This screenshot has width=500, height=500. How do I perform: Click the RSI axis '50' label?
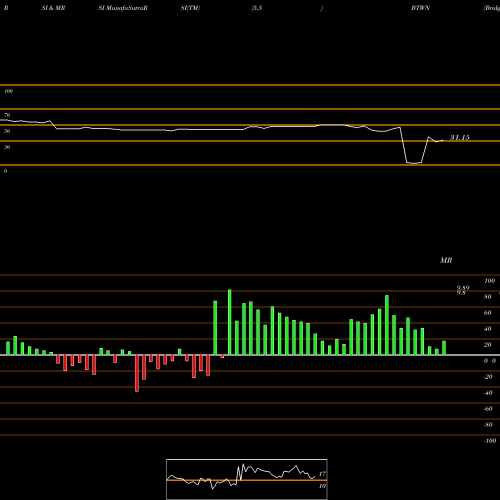[7, 131]
